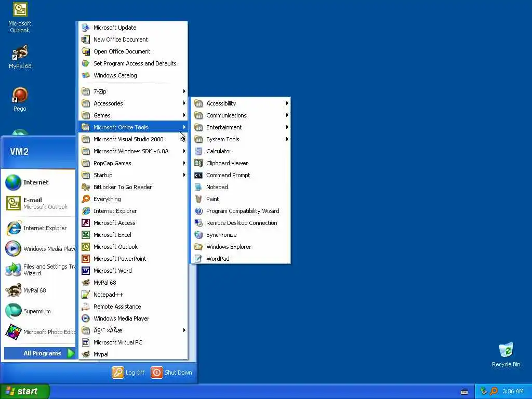The height and width of the screenshot is (399, 532).
Task: Launch Paint
Action: click(241, 199)
